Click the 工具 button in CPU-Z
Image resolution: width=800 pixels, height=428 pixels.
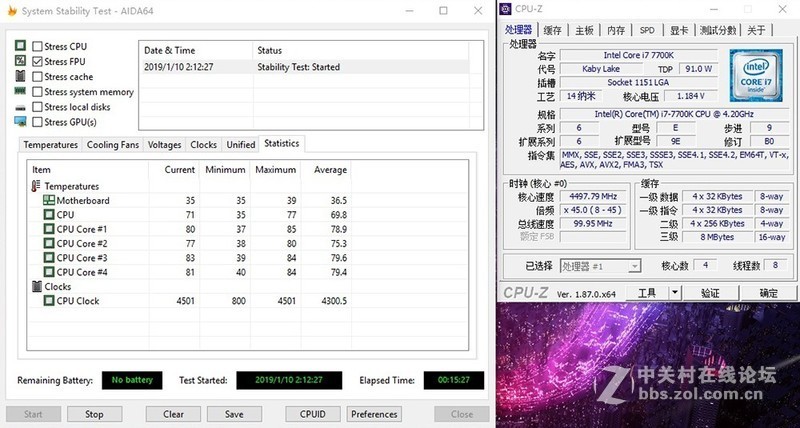point(647,293)
